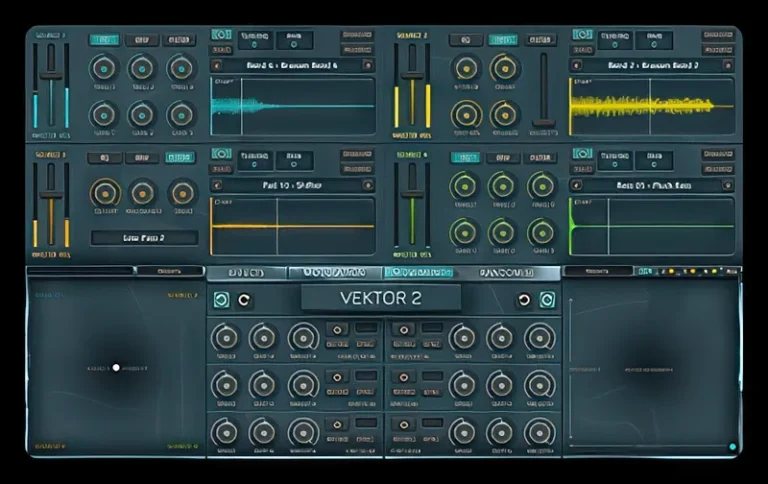768x484 pixels.
Task: Toggle the highlighted mode button in green source
Action: click(465, 158)
